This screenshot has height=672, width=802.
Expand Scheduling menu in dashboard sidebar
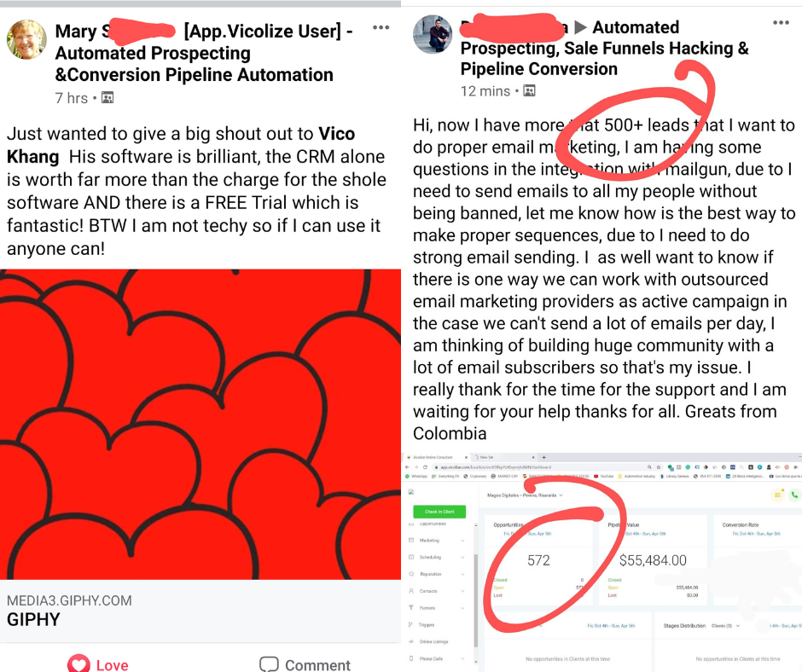coord(438,558)
